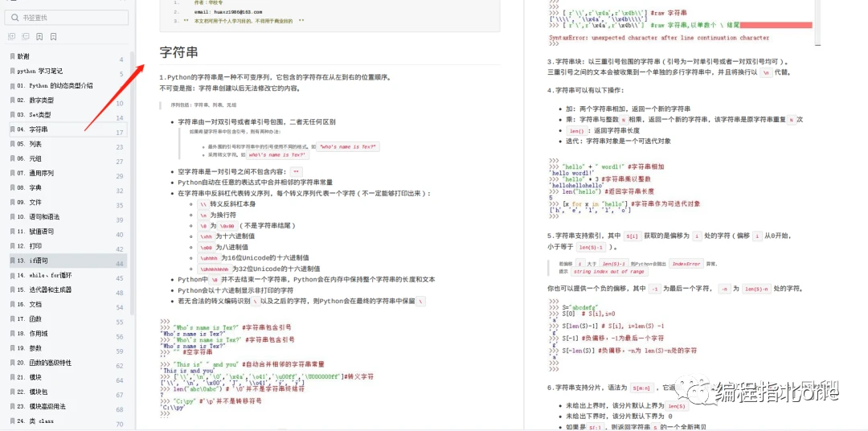Image resolution: width=868 pixels, height=431 pixels.
Task: Open the 05. 列表 bookmark
Action: coord(67,144)
